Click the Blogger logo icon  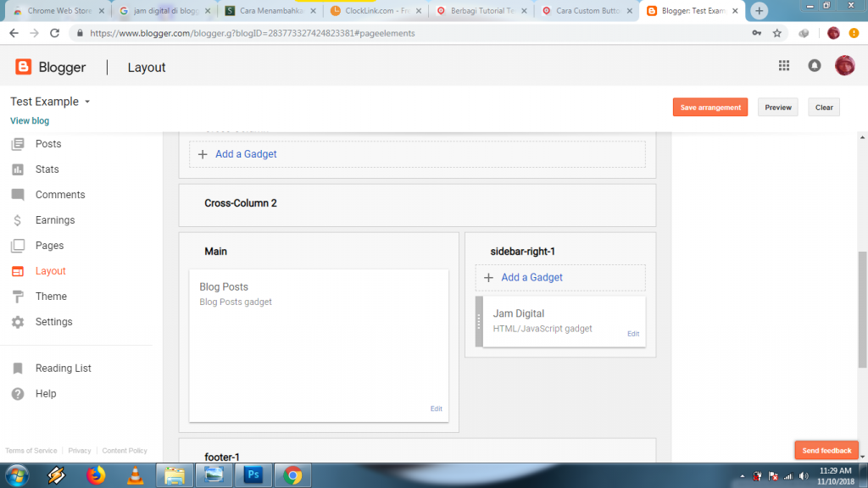23,67
